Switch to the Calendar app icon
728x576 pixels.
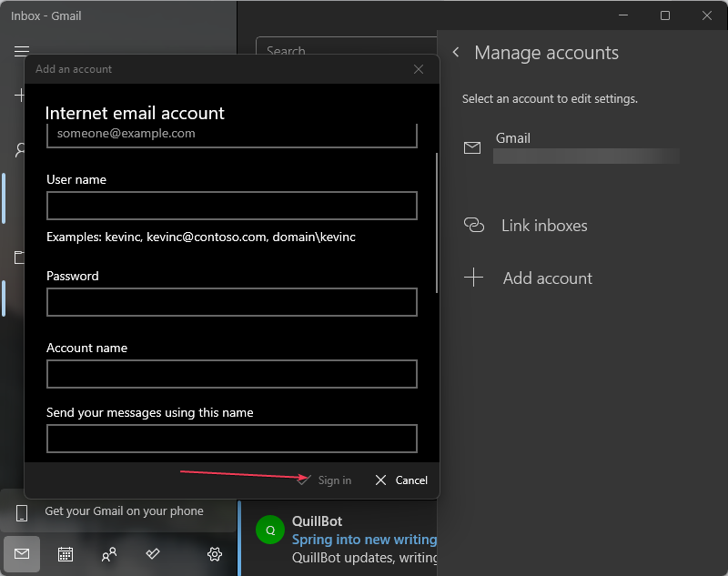click(x=66, y=553)
